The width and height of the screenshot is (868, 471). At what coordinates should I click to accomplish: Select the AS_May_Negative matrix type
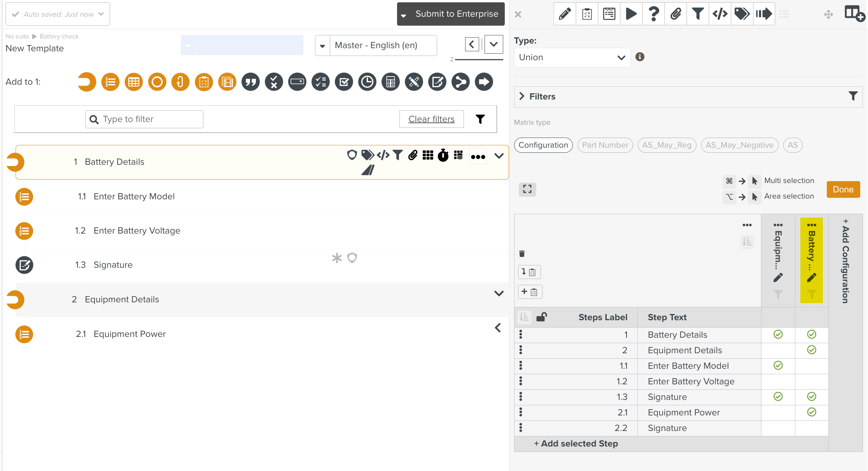click(739, 145)
